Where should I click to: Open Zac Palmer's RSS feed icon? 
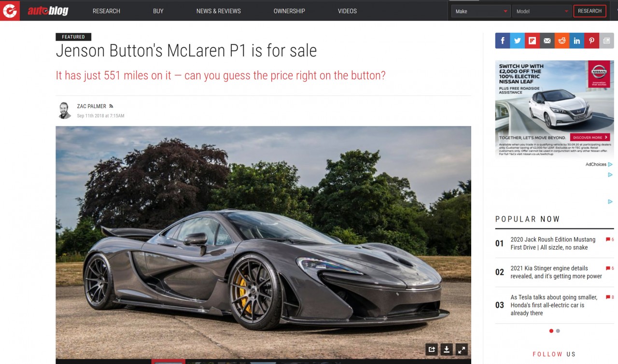tap(111, 106)
